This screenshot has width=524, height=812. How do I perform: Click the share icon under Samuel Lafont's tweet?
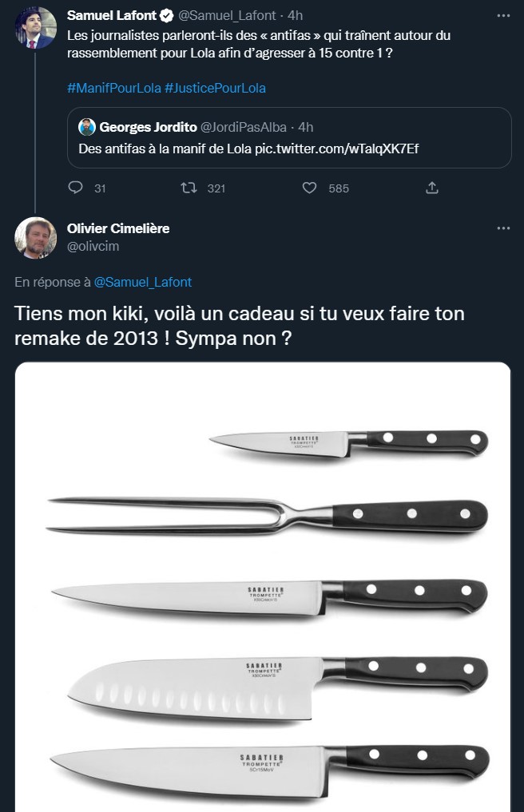coord(431,188)
